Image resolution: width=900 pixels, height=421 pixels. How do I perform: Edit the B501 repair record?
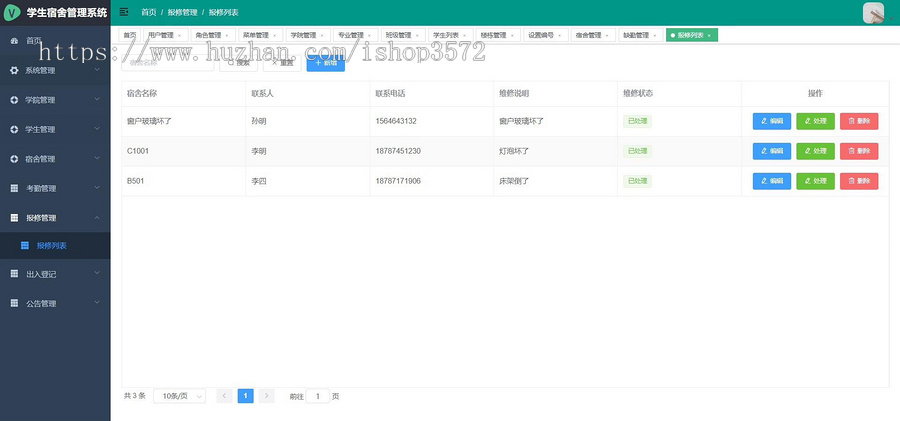771,181
